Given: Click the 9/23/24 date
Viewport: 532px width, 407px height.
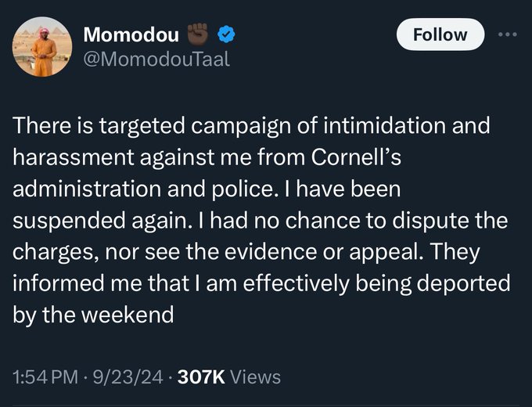Looking at the screenshot, I should pos(128,377).
